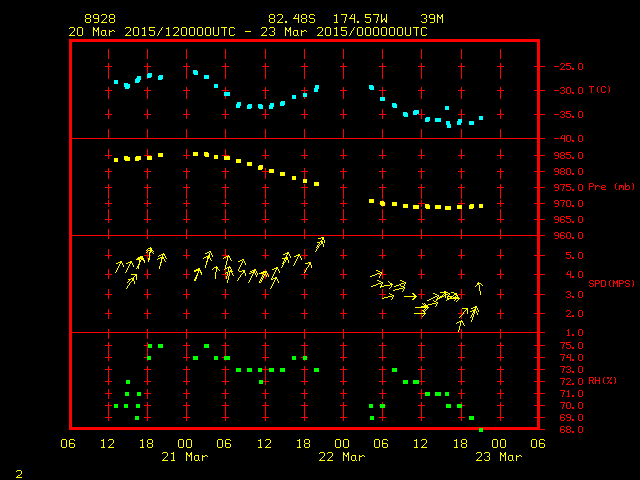Click the 4.0 wind speed tick label
The image size is (640, 480).
point(574,275)
